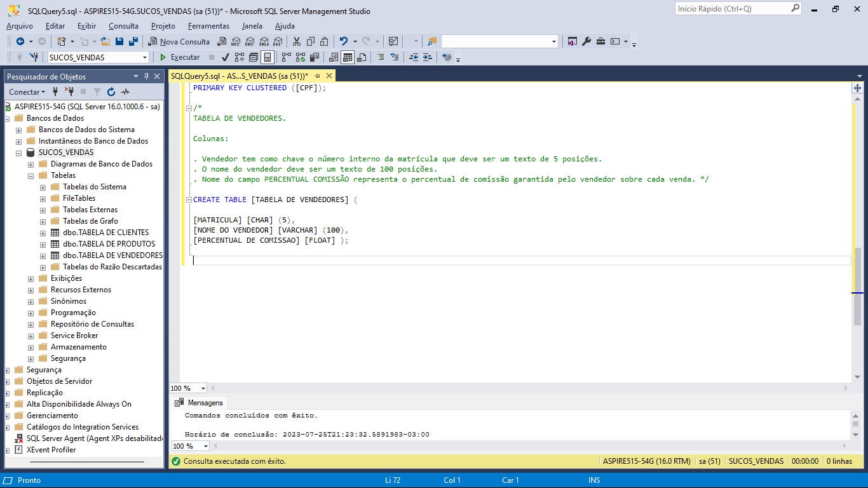Select dbo.TABELA DE PRODUTOS in tree
Viewport: 868px width, 488px height.
click(x=109, y=244)
